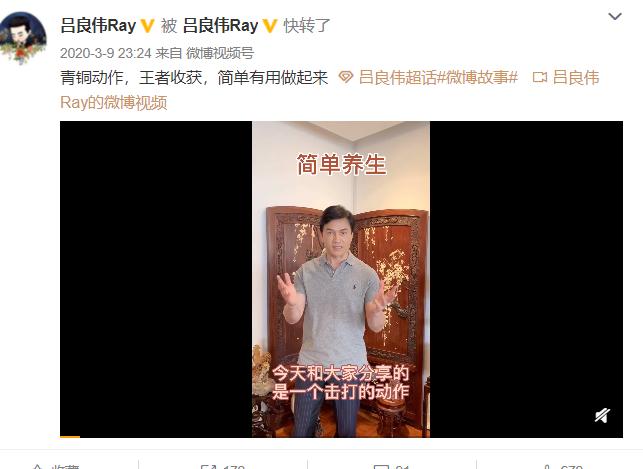Click the video camera icon before 吕良伟

[540, 77]
